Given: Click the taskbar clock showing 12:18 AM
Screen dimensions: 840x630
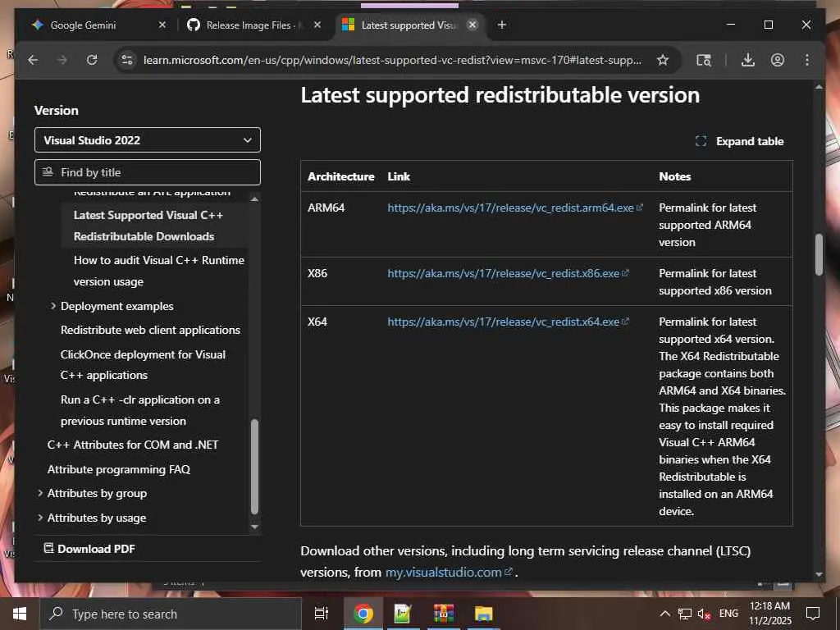Looking at the screenshot, I should tap(769, 614).
